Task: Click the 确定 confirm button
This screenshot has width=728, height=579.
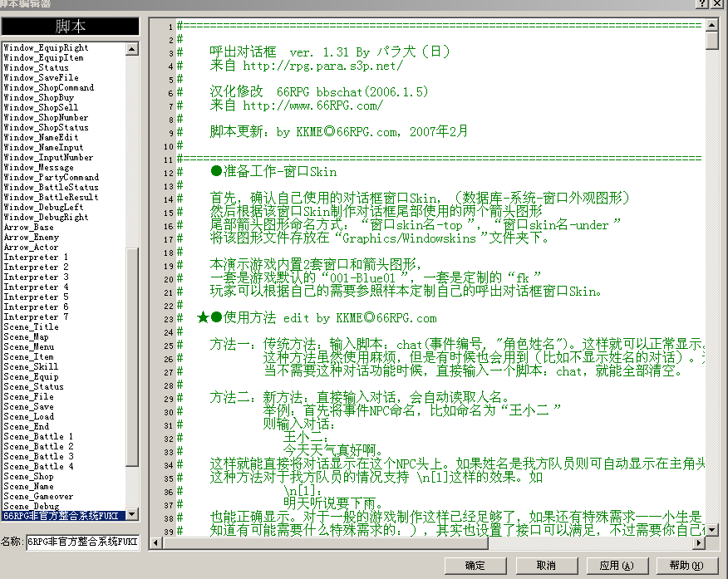Action: 475,566
